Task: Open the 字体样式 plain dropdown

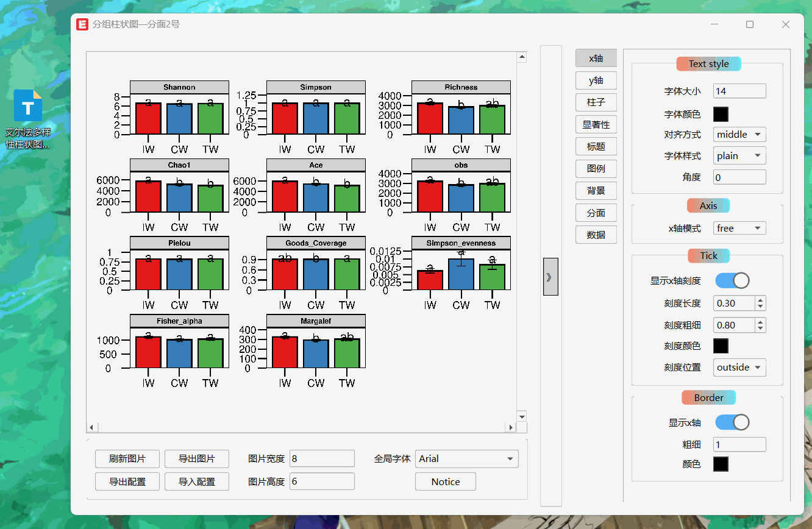Action: 739,156
